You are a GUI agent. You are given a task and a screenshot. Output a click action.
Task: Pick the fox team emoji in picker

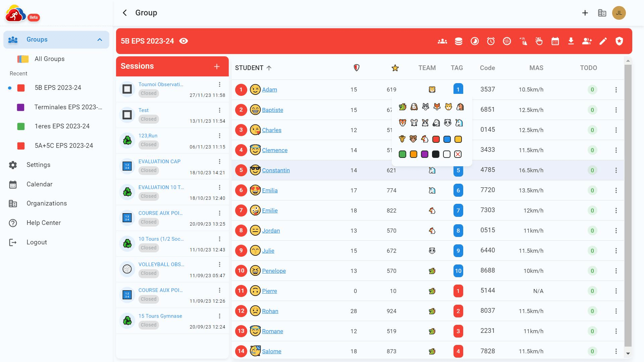pyautogui.click(x=437, y=107)
